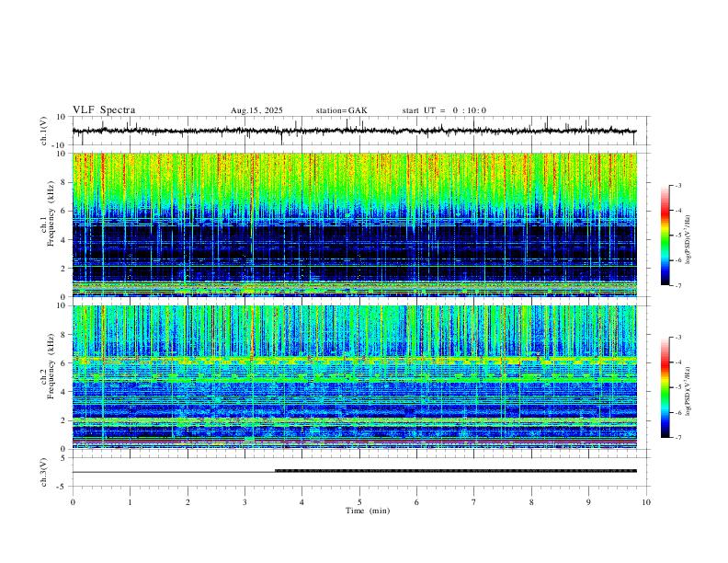
Task: Click inside the ch.2 spectrogram plot
Action: click(354, 377)
